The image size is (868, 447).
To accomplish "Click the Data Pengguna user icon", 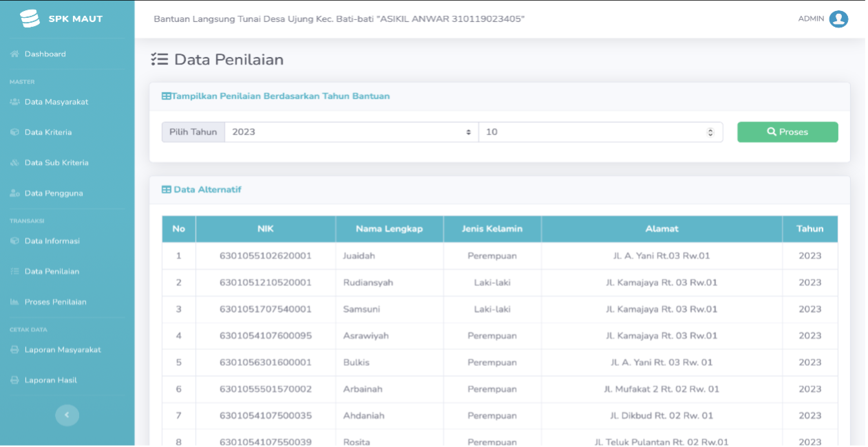I will tap(14, 193).
